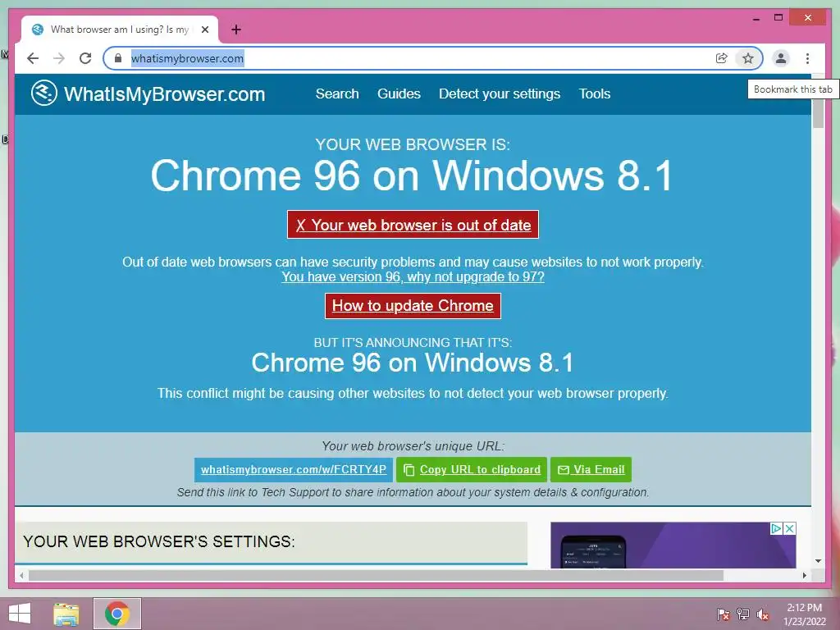Open the share this page icon

(722, 58)
